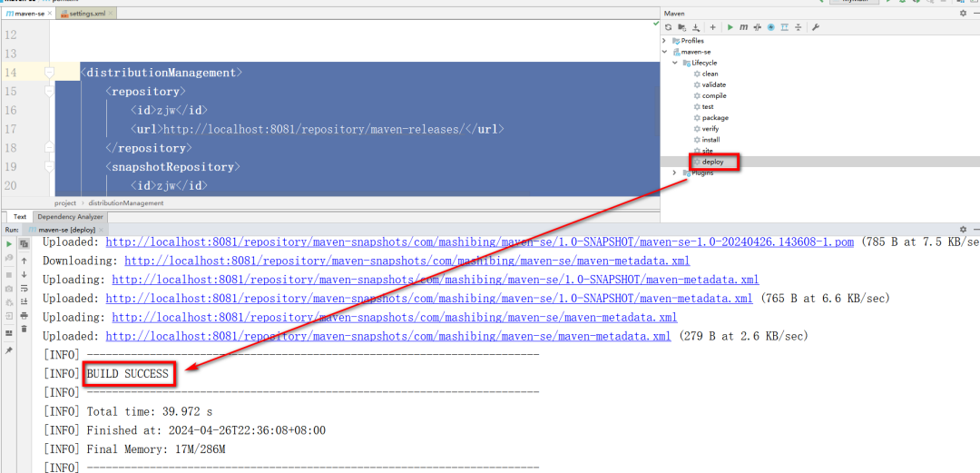
Task: Click Generate Sources and Update Folders icon
Action: pyautogui.click(x=681, y=27)
